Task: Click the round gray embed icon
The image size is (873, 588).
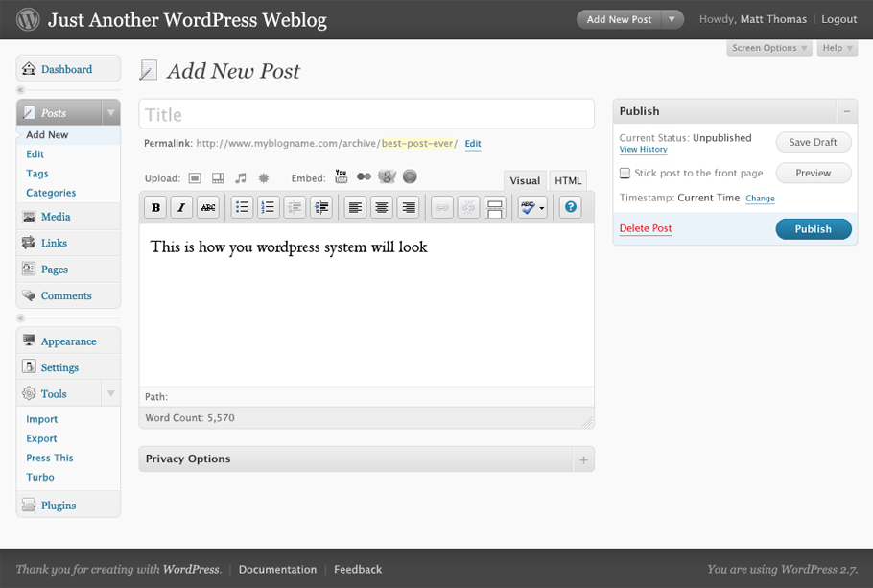Action: (410, 176)
